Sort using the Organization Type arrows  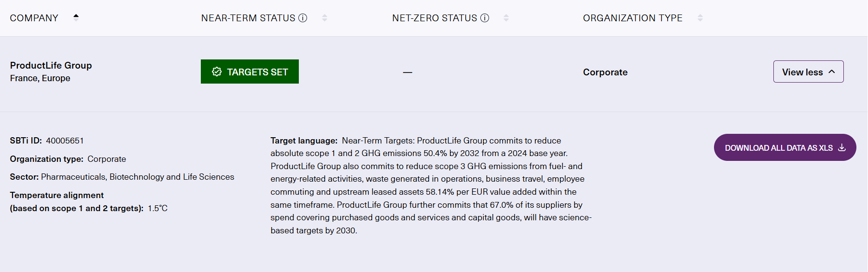700,18
